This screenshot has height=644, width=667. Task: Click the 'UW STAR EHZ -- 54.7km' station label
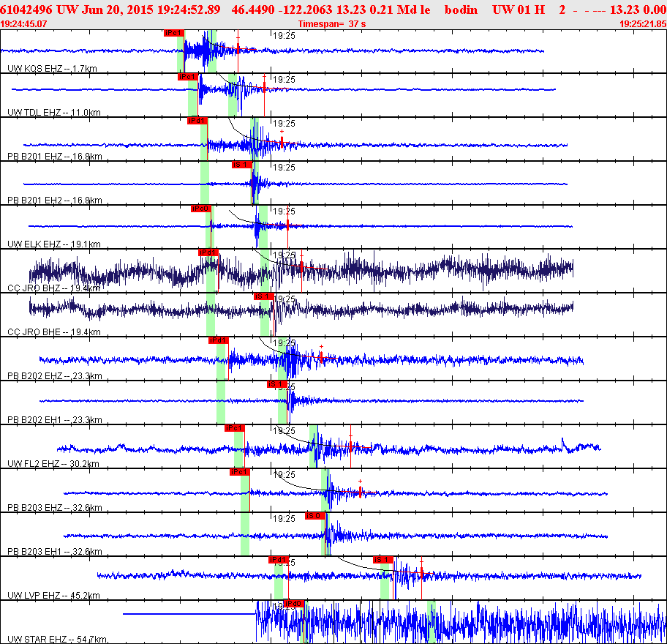point(57,639)
